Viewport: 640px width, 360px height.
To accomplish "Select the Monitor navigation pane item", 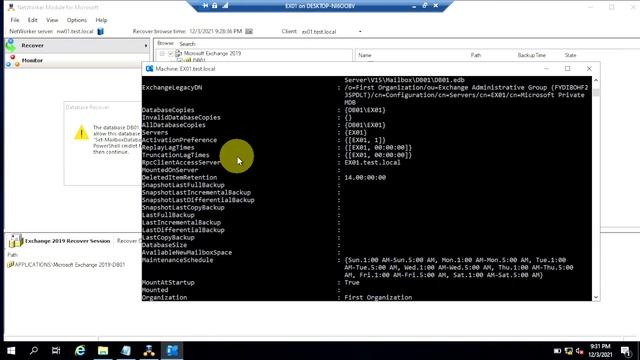I will (77, 60).
